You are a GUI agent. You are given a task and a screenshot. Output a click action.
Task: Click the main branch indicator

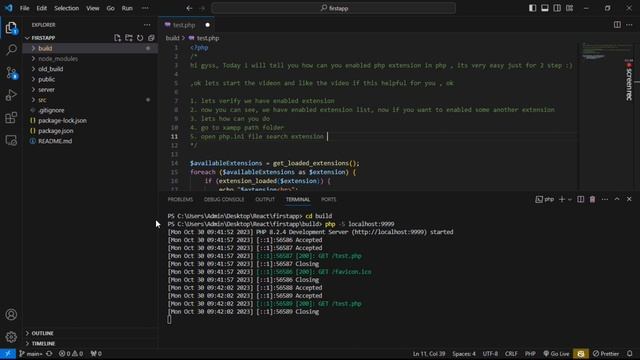click(x=31, y=354)
